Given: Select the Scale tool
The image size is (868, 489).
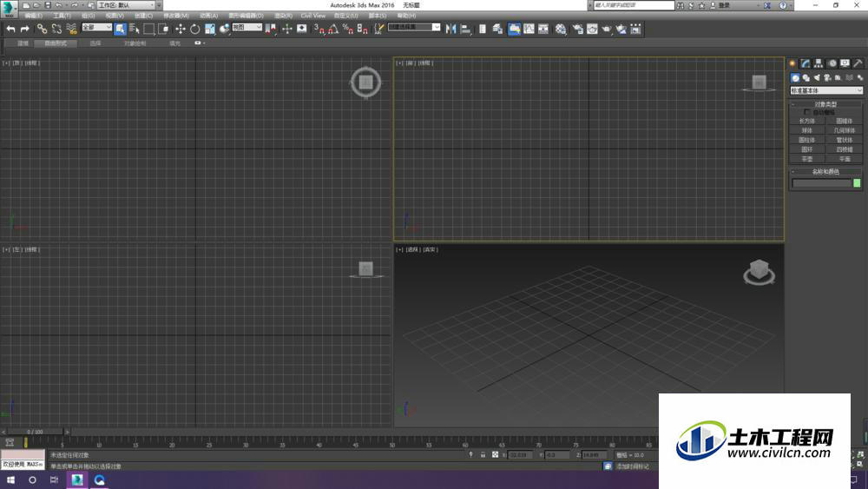Looking at the screenshot, I should [x=210, y=29].
